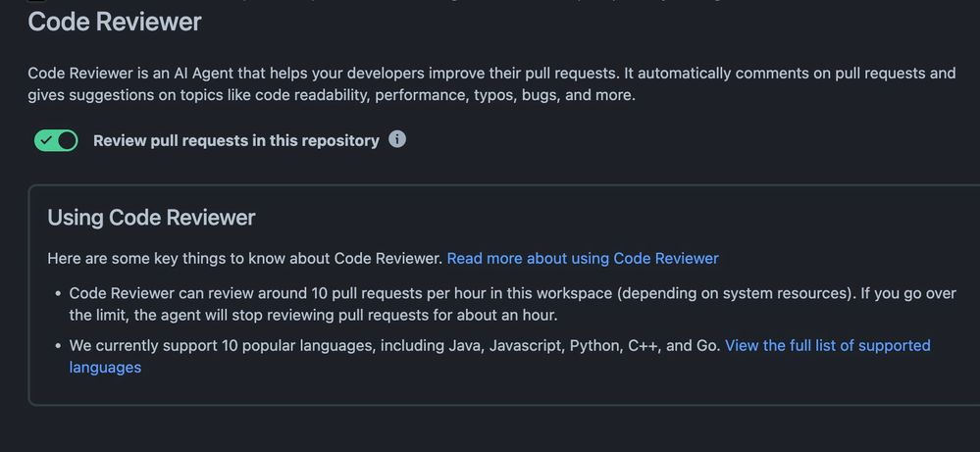Click the checkmark inside the green toggle
The image size is (980, 452).
click(x=46, y=140)
